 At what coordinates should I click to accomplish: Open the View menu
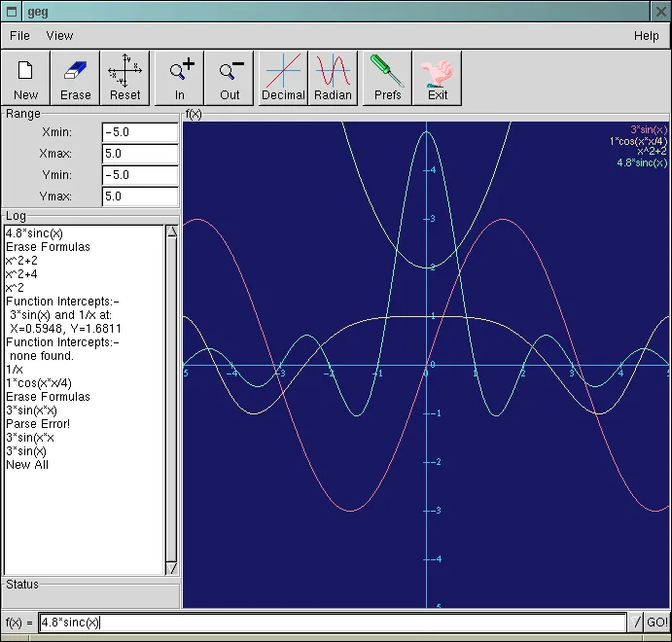pyautogui.click(x=59, y=36)
